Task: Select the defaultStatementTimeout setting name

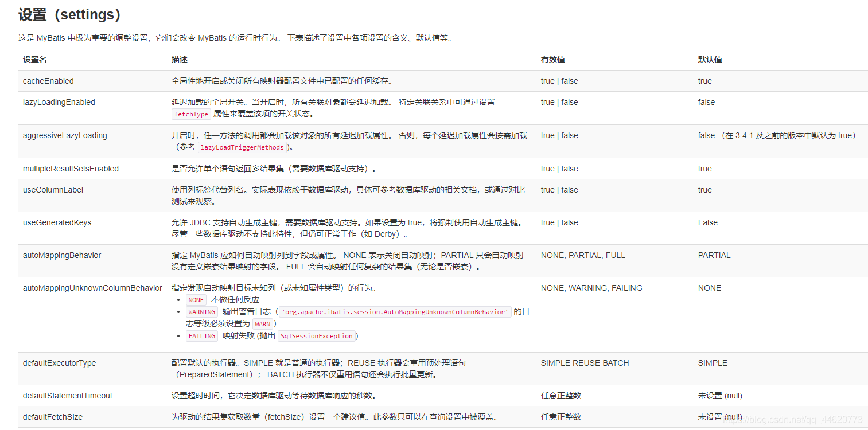Action: (68, 396)
